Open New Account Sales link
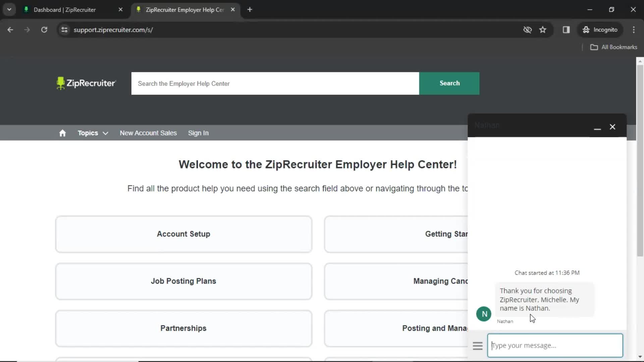The image size is (644, 362). [148, 133]
